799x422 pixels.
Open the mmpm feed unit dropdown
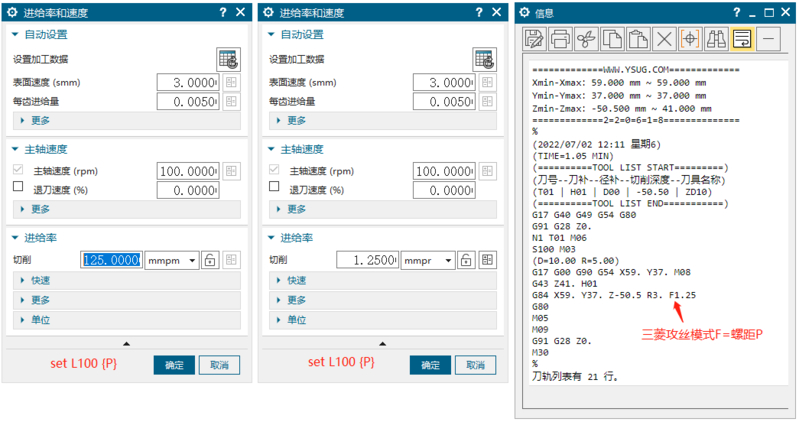tap(172, 260)
